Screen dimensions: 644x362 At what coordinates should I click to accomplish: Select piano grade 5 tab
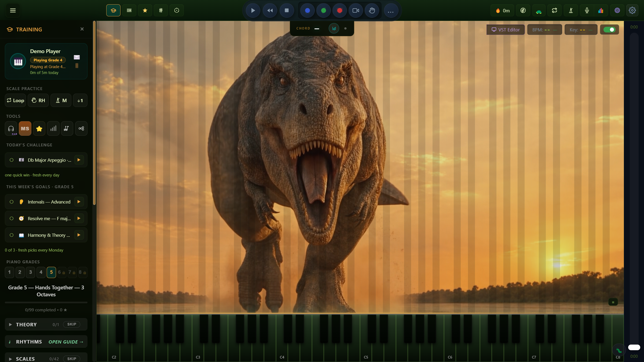click(x=51, y=272)
